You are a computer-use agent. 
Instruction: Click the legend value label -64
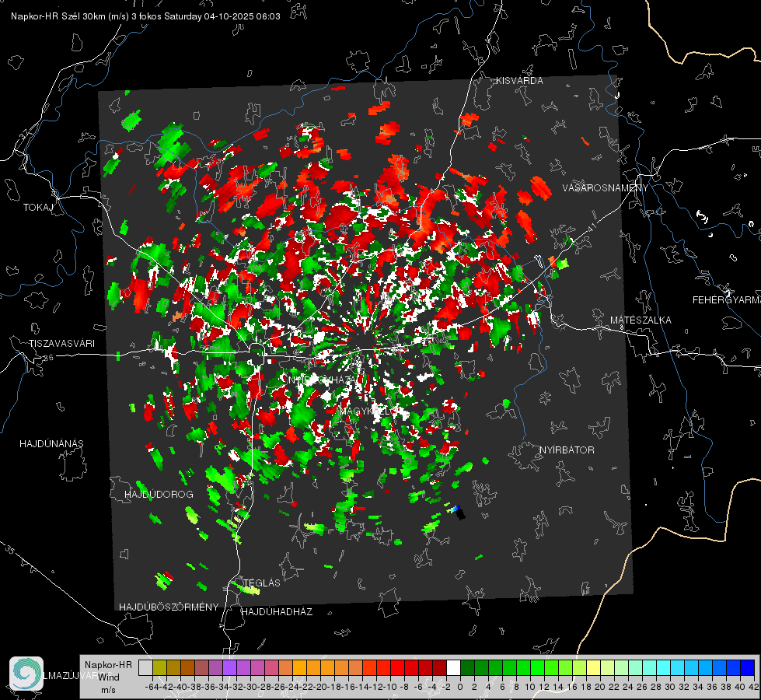coord(152,687)
